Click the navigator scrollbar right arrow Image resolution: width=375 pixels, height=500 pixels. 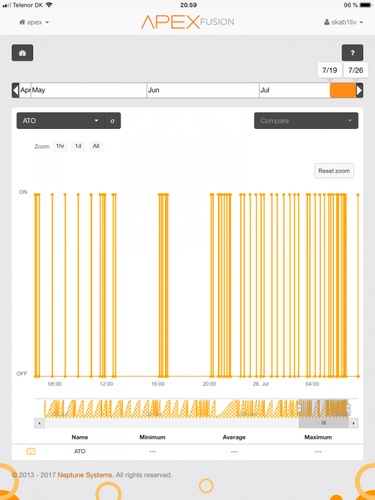353,423
